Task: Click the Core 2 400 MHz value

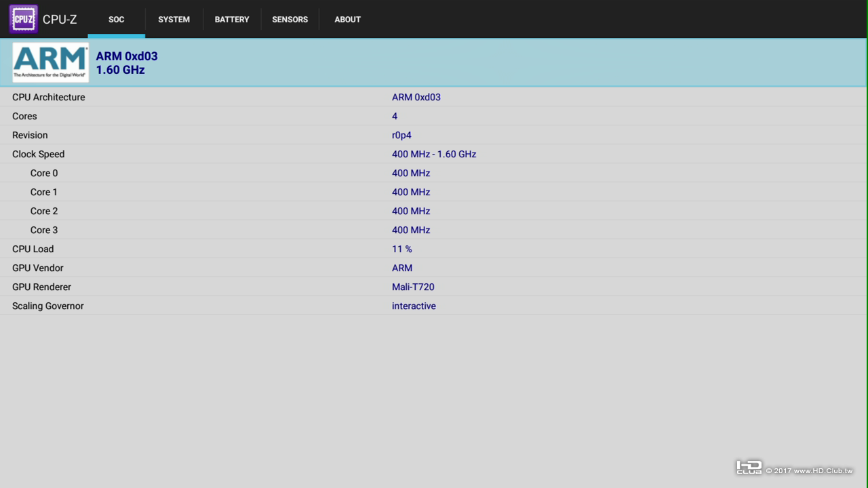Action: (411, 211)
